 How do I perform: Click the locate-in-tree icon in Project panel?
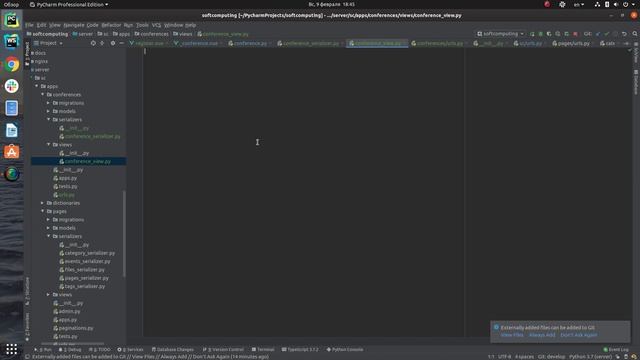[x=93, y=43]
